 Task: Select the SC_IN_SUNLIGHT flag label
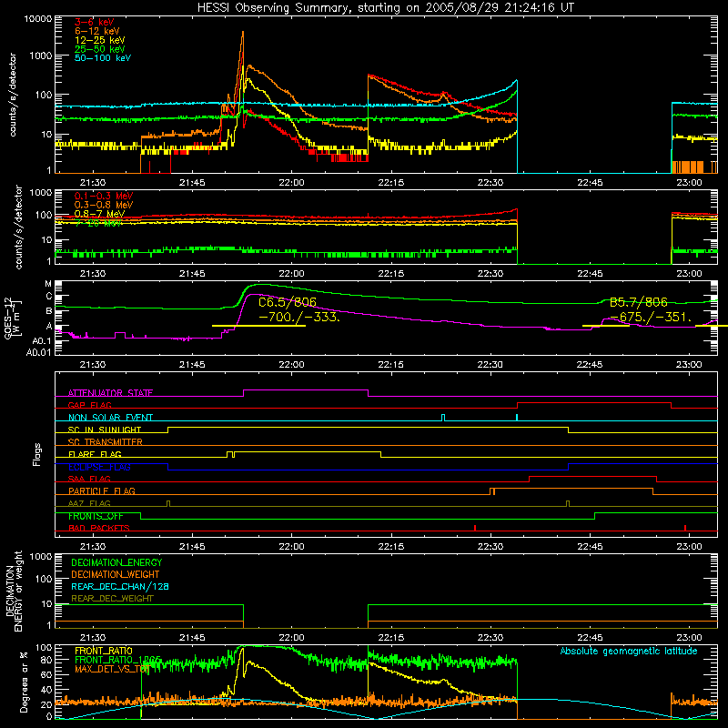[105, 430]
